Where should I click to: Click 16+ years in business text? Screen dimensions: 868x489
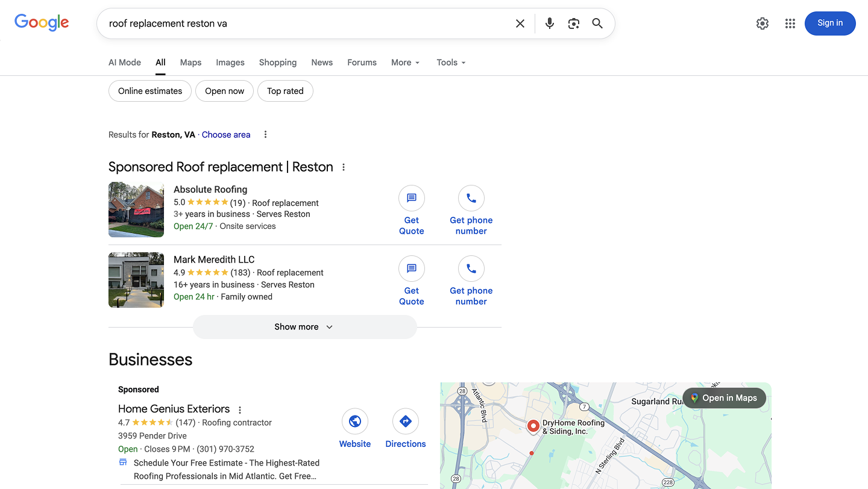click(214, 285)
